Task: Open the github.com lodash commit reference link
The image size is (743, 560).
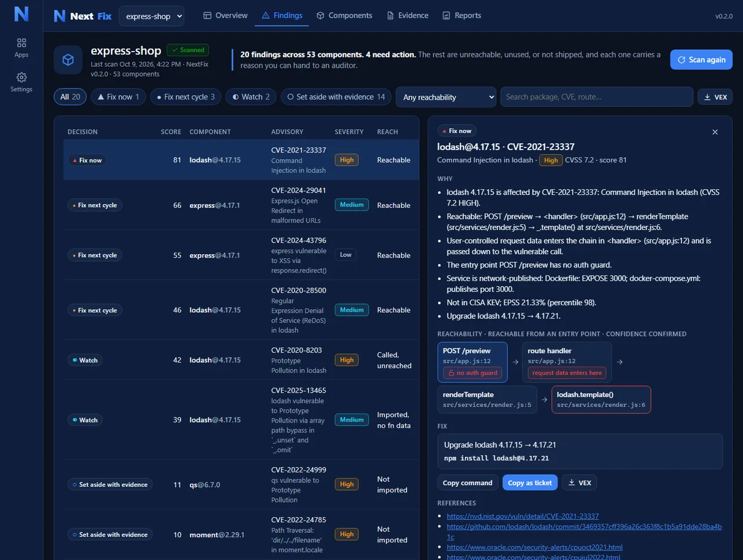Action: [584, 532]
